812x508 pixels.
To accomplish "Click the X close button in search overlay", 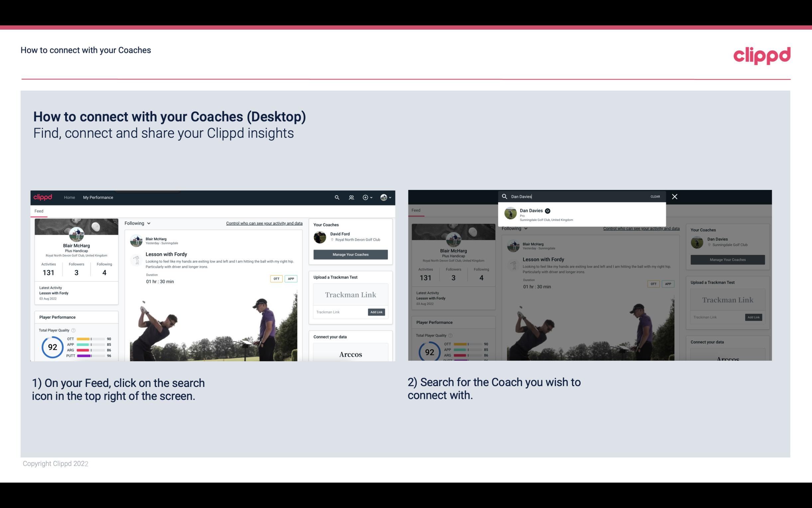I will click(x=674, y=196).
